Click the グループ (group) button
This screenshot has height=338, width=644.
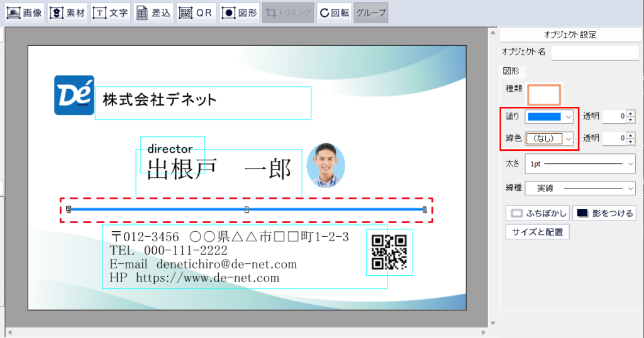pos(371,13)
